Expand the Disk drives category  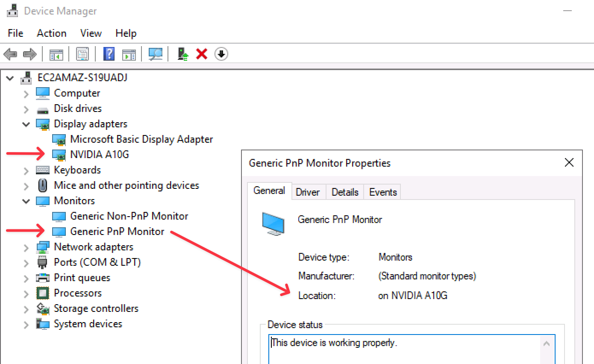(x=26, y=109)
